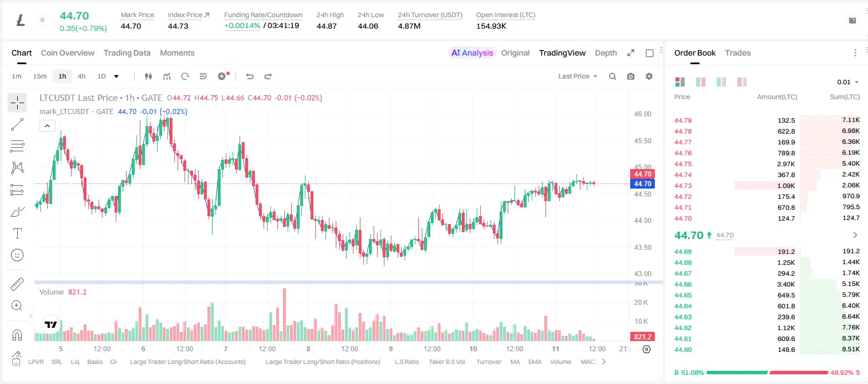Click the B/S ratio progress bar
Screen dimensions: 868x384
click(x=767, y=373)
